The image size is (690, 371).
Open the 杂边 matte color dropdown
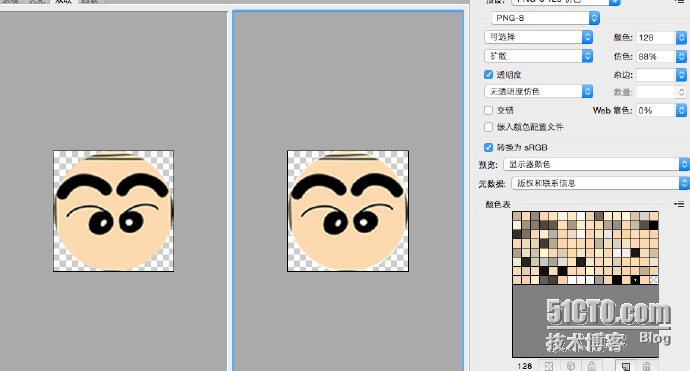pos(681,75)
